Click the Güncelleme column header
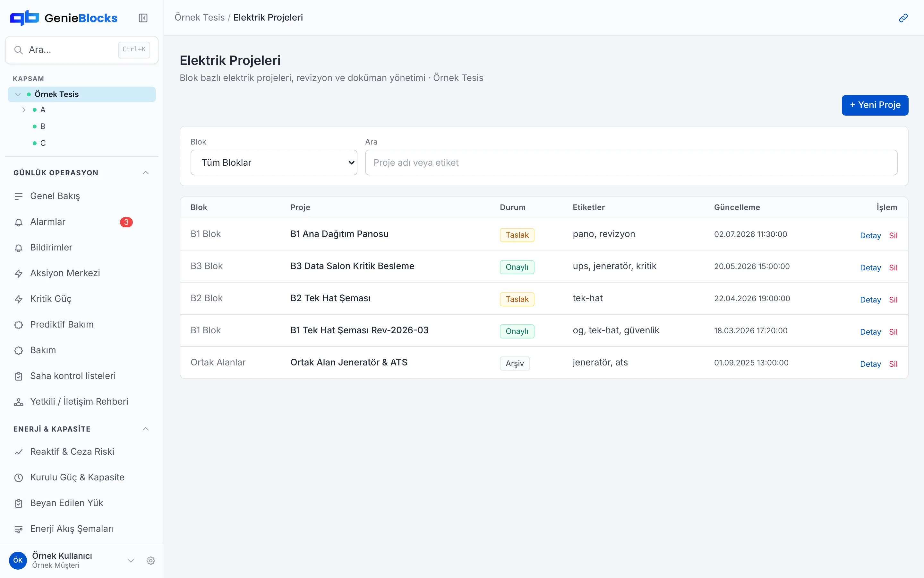The width and height of the screenshot is (924, 578). [737, 207]
